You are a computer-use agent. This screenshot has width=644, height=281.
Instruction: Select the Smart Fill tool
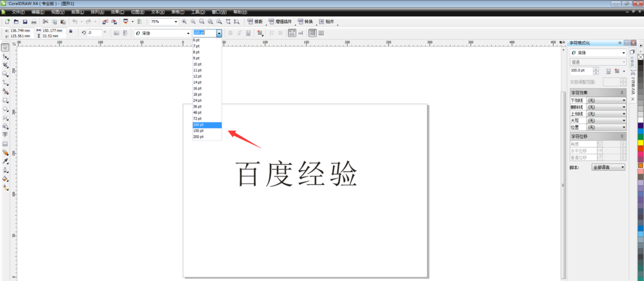pyautogui.click(x=5, y=92)
